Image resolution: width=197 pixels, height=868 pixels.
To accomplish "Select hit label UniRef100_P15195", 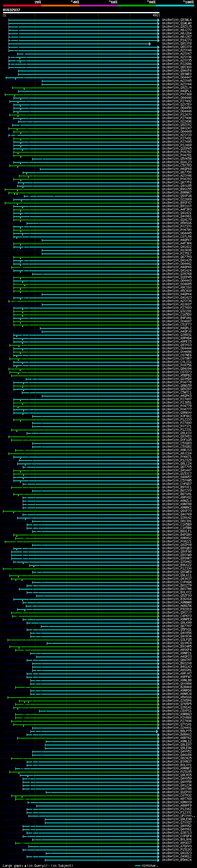I will coord(177,772).
